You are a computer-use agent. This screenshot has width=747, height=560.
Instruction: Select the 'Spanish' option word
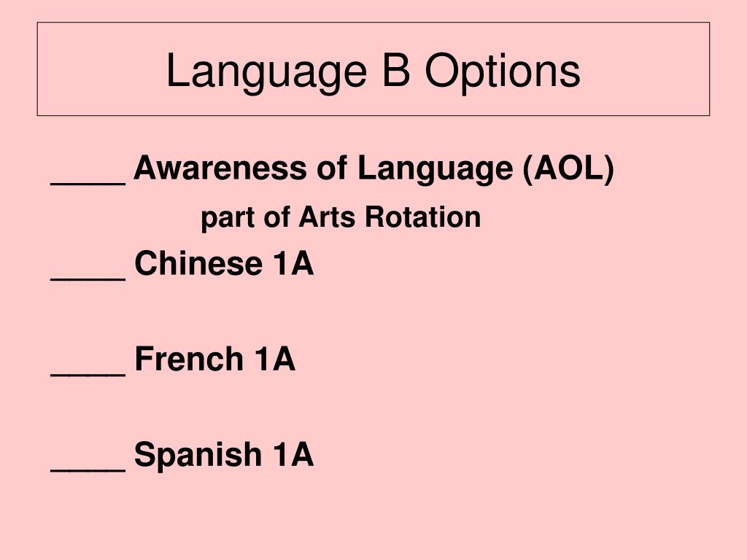(198, 455)
